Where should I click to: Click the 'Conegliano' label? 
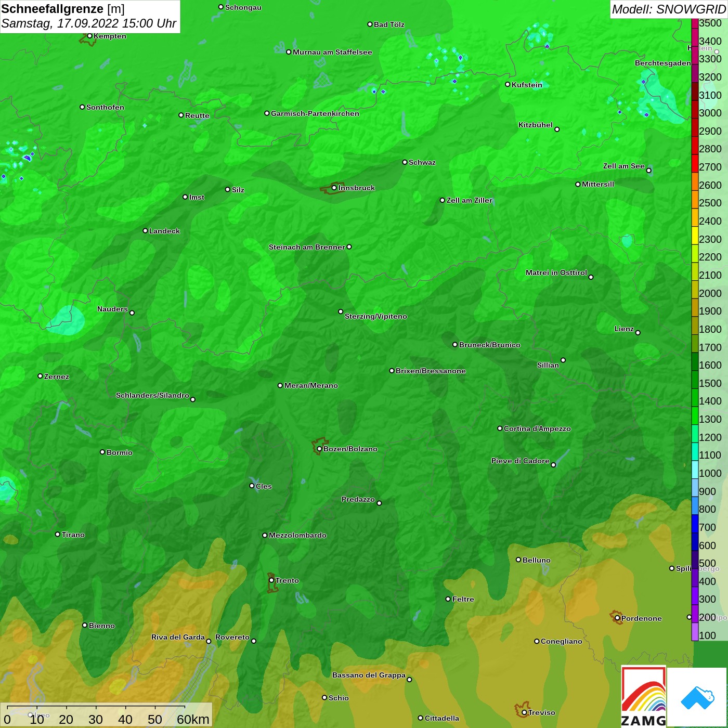coord(561,641)
